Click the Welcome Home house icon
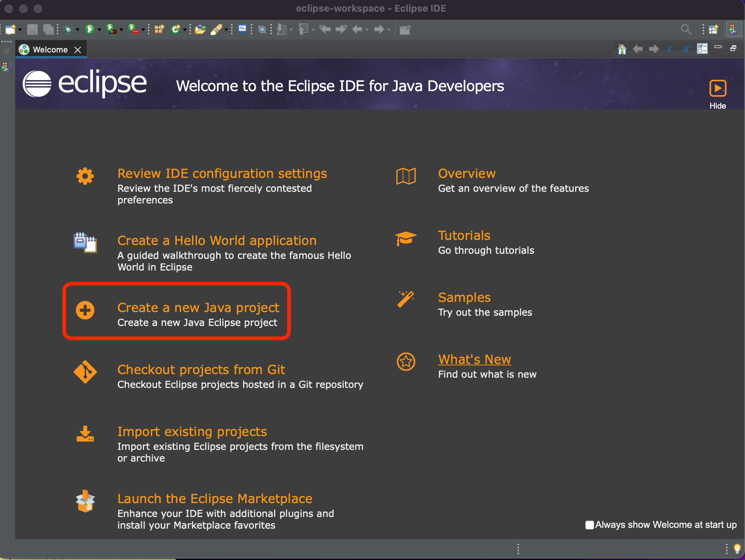The height and width of the screenshot is (560, 745). click(x=622, y=49)
